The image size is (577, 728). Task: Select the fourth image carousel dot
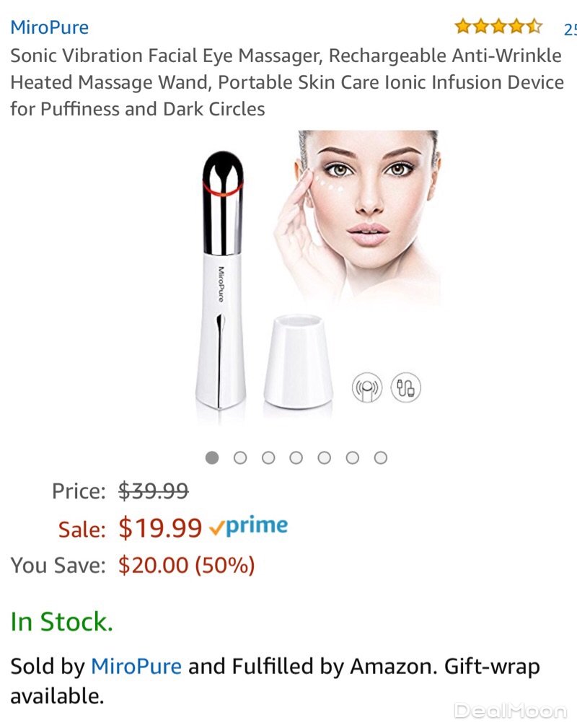coord(296,457)
